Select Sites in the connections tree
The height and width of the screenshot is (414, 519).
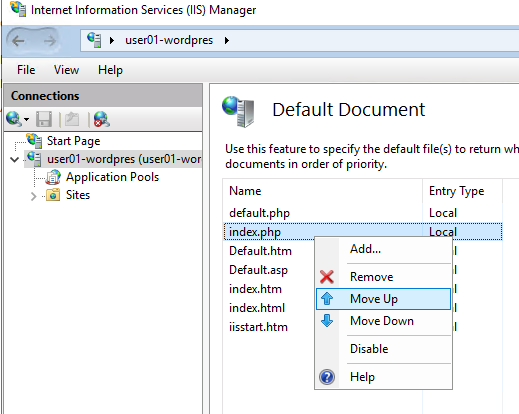(78, 195)
